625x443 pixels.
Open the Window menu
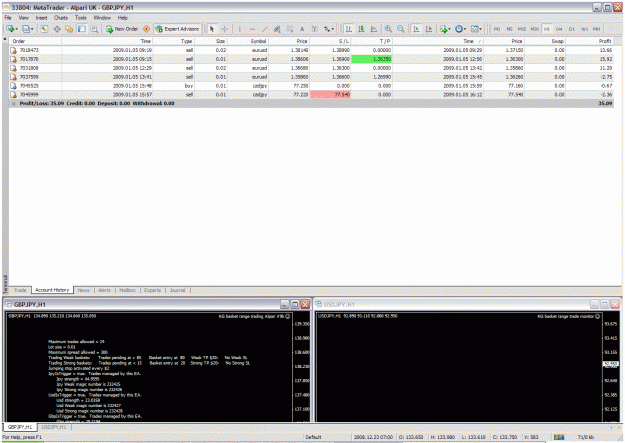point(102,18)
